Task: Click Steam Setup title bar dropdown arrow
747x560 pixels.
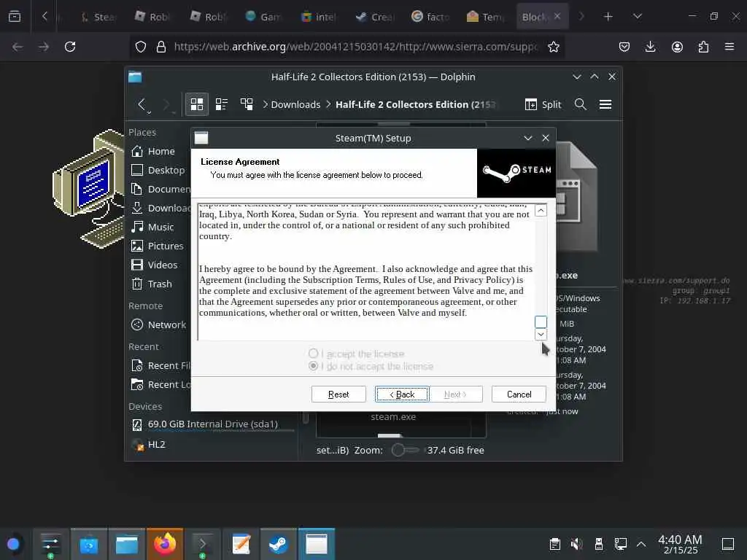Action: click(x=528, y=138)
